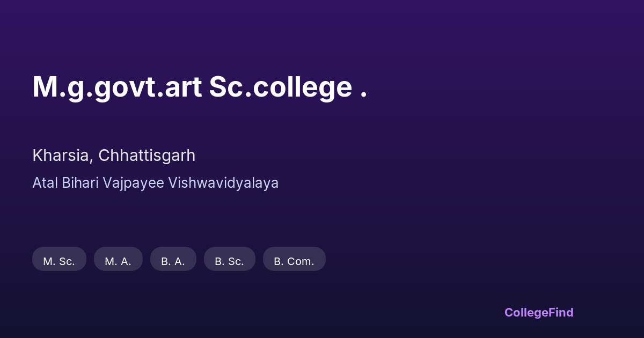
Task: Click the word Vishwavidyalaya
Action: tap(223, 183)
